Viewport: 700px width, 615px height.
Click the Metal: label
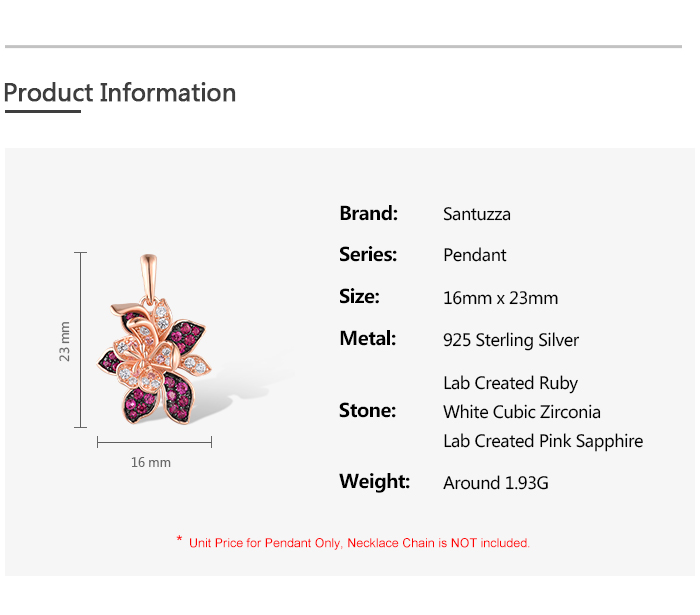[368, 339]
